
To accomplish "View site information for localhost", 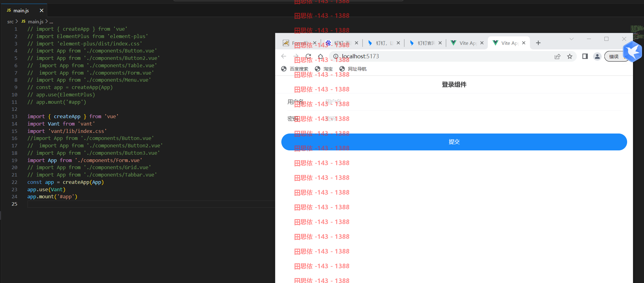I will pyautogui.click(x=336, y=56).
